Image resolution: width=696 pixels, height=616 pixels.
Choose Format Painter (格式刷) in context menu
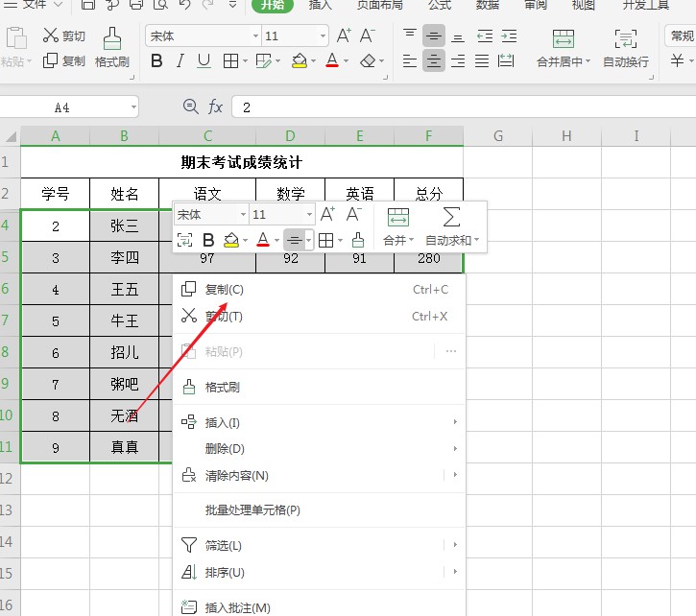(x=319, y=387)
